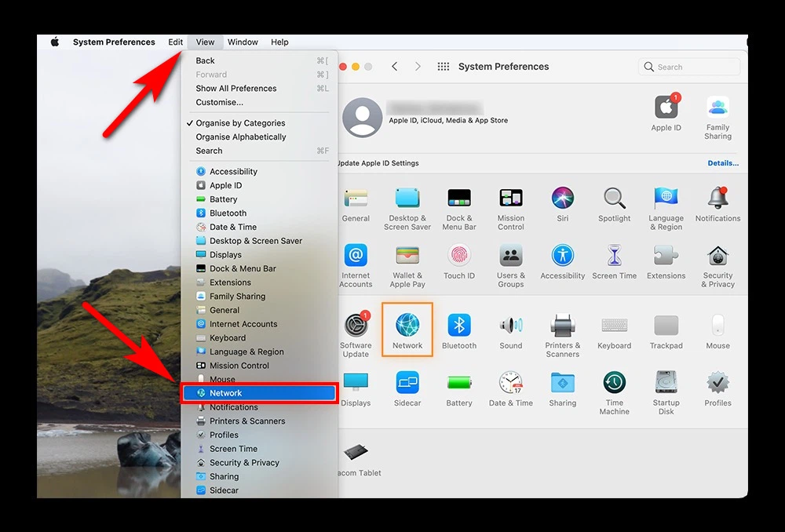The height and width of the screenshot is (532, 785).
Task: Open Date & Time pane in grid
Action: coord(511,383)
